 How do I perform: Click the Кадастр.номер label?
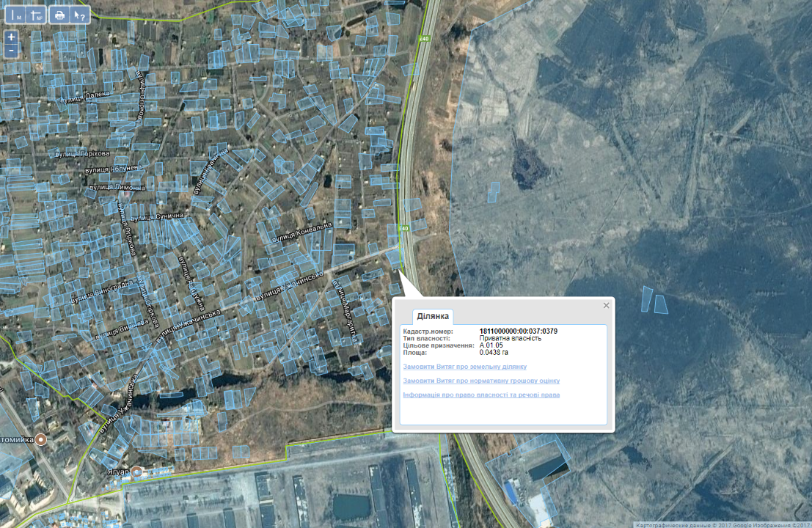point(428,331)
